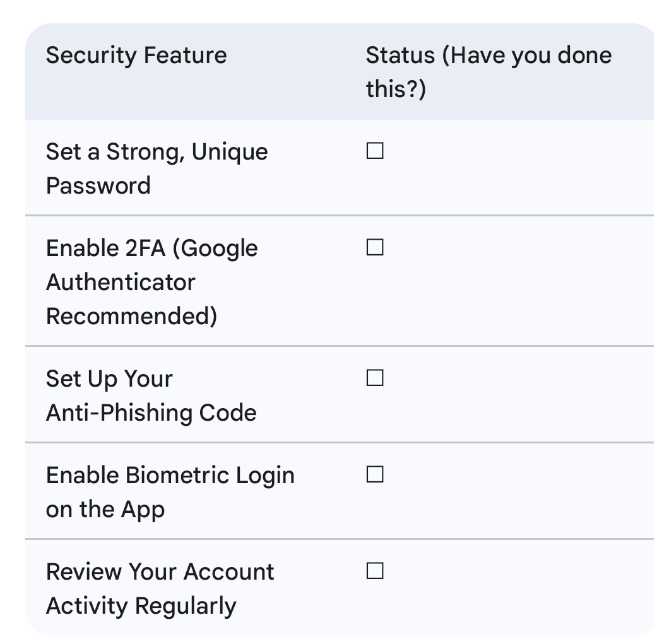
Task: Check the Enable Biometric Login box
Action: pos(375,475)
